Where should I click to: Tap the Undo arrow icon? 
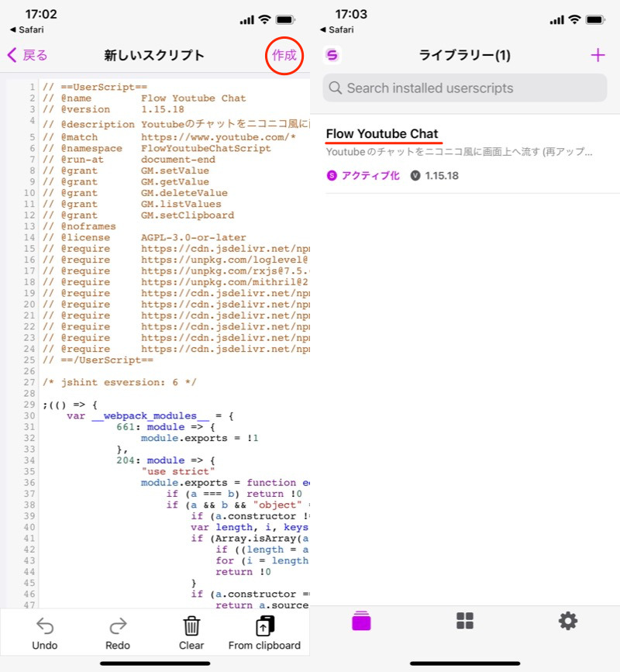(x=45, y=625)
